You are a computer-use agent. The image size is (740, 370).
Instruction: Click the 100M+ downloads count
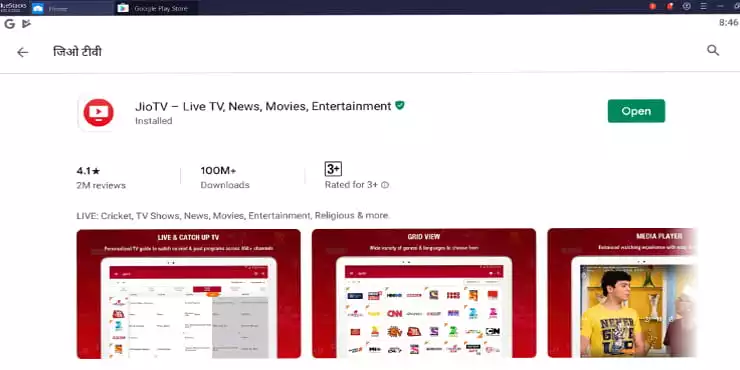[x=218, y=170]
